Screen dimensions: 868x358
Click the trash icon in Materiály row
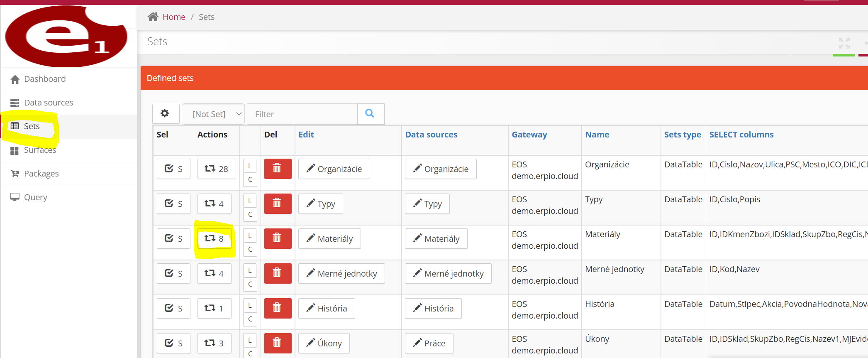point(277,238)
